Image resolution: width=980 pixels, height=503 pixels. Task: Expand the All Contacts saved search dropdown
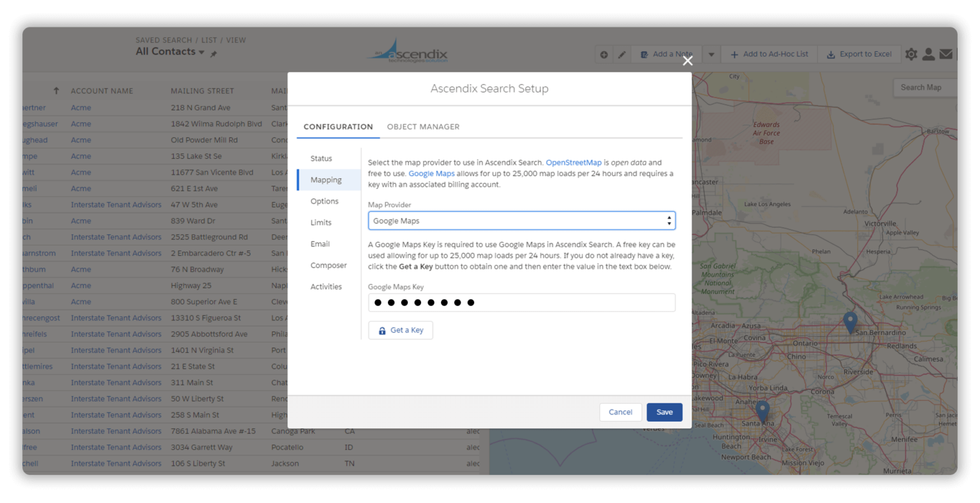click(x=202, y=52)
